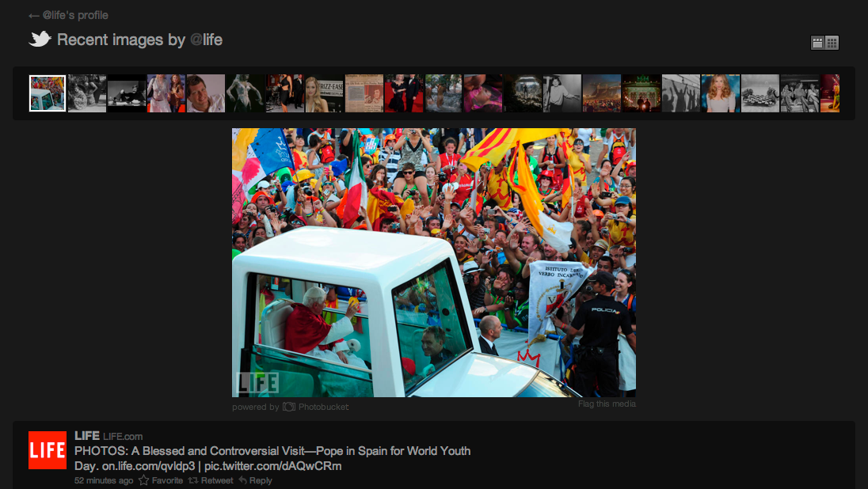This screenshot has width=868, height=489.
Task: Click the LIFE.com account name
Action: [x=123, y=436]
